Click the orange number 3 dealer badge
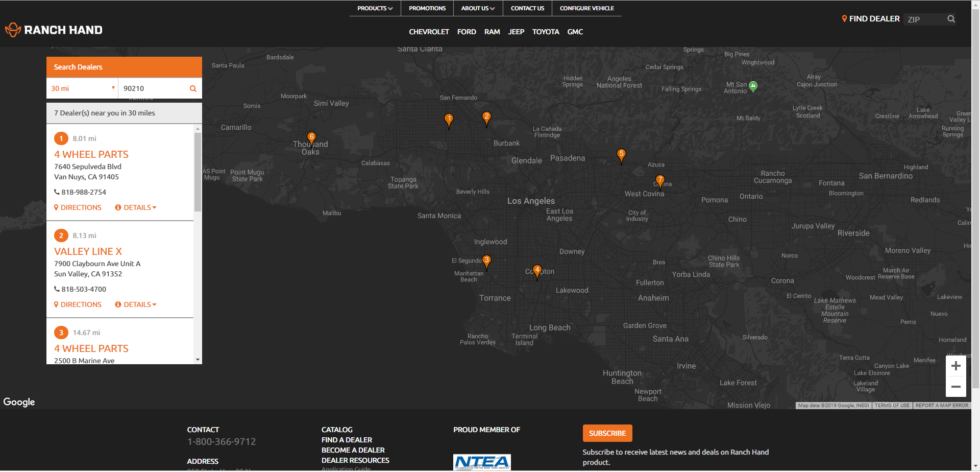 (x=61, y=333)
